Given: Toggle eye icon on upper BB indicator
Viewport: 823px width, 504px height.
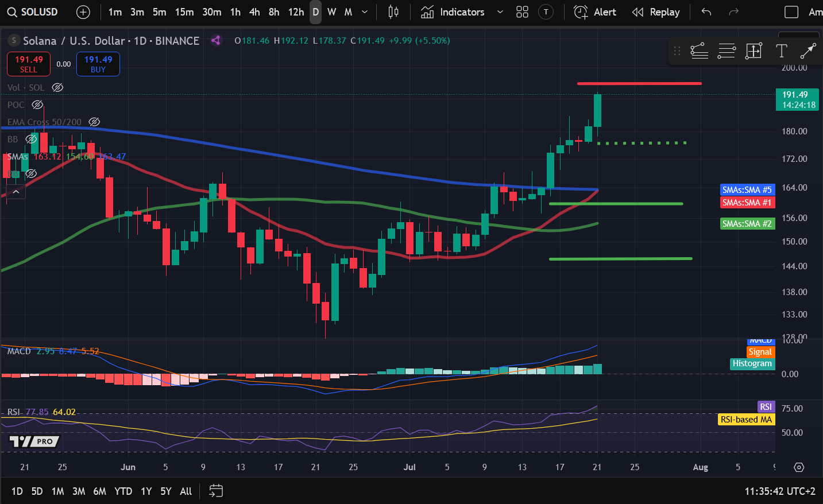Looking at the screenshot, I should coord(31,139).
